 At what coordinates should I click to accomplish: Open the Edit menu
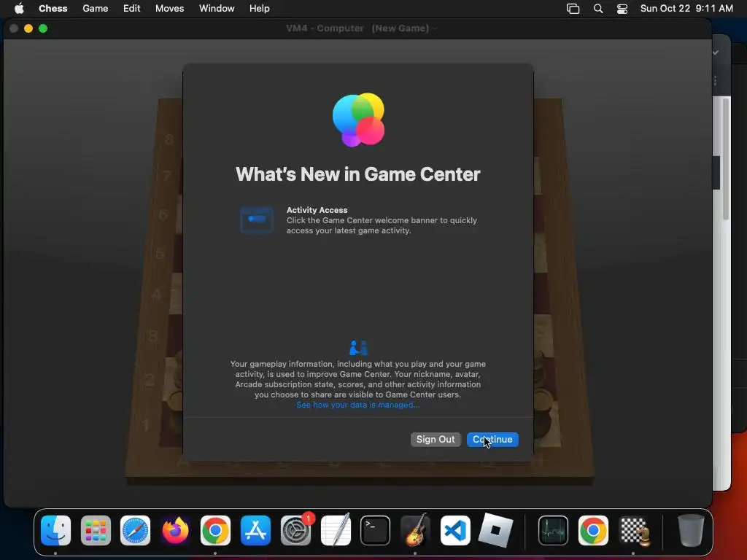click(x=131, y=9)
